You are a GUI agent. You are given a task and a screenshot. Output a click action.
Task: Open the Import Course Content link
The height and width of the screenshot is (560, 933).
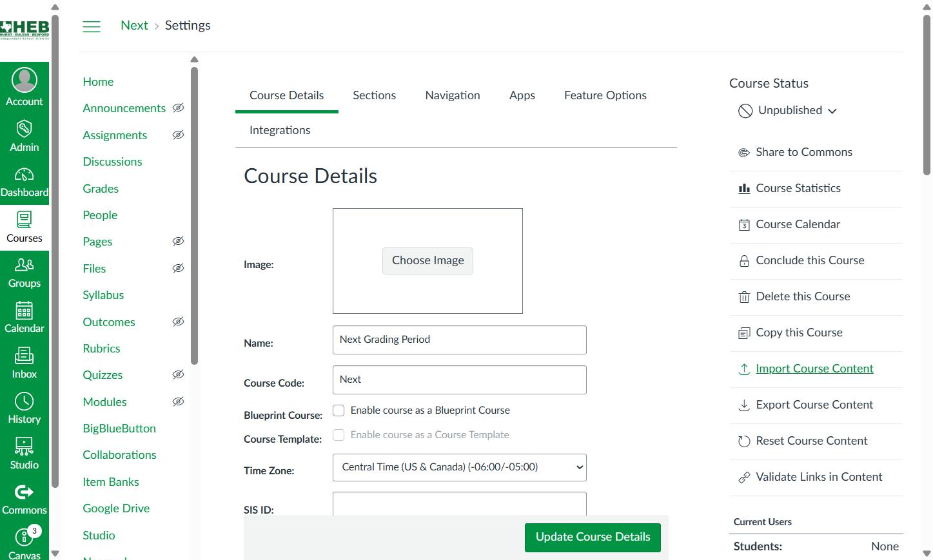coord(814,369)
